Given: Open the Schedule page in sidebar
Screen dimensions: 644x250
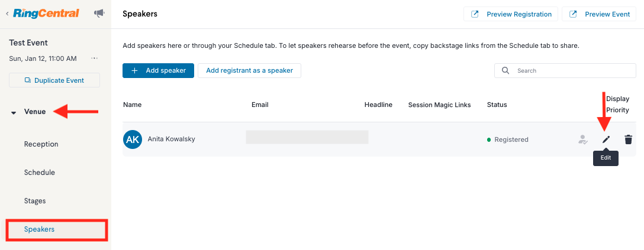Looking at the screenshot, I should click(x=40, y=173).
